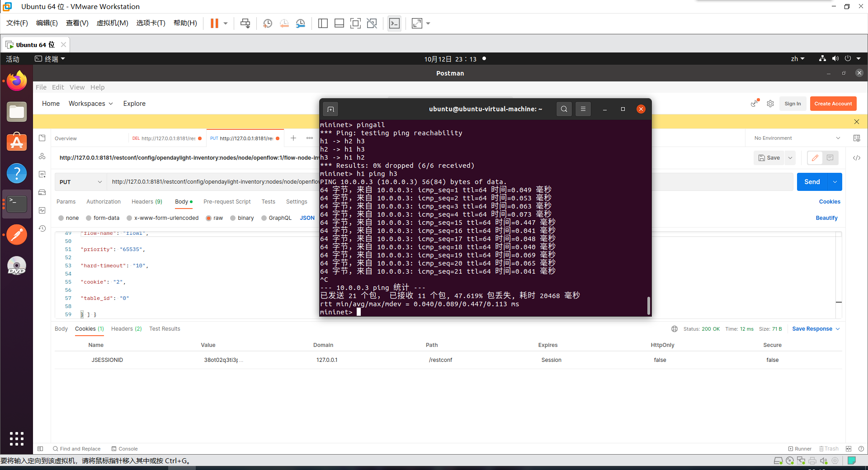Click VMware send Ctrl+Alt+Del icon

click(245, 24)
